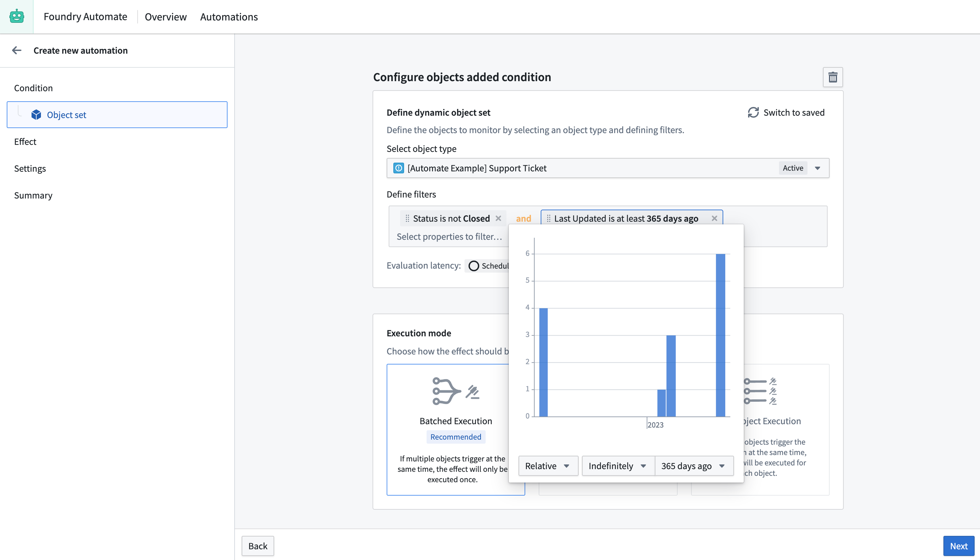The width and height of the screenshot is (980, 560).
Task: Expand the Active status dropdown for object type
Action: [x=817, y=168]
